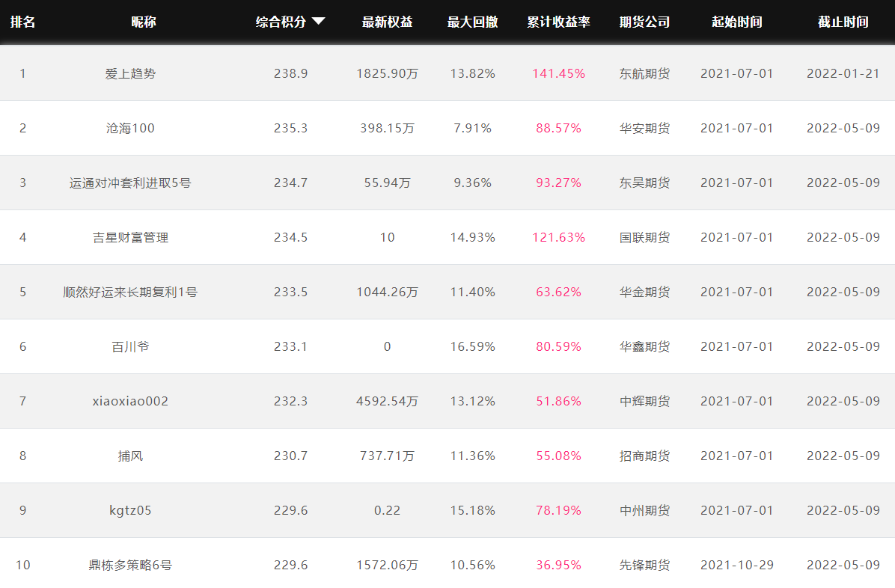Image resolution: width=895 pixels, height=588 pixels.
Task: Select the company 先锋期货
Action: (x=644, y=565)
